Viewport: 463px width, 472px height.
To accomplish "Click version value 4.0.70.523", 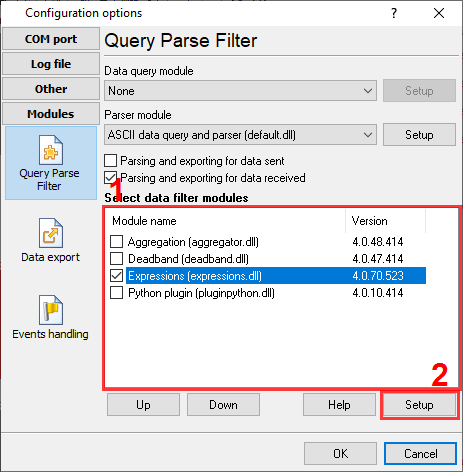I will click(x=378, y=276).
